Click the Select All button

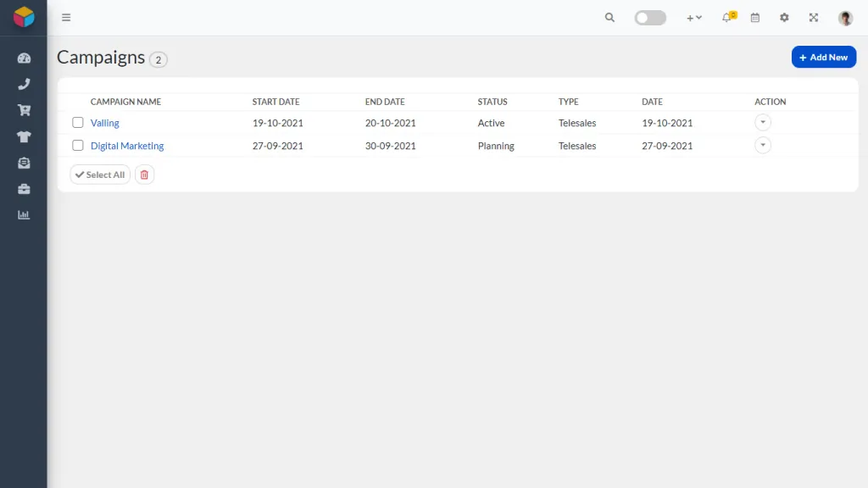pyautogui.click(x=100, y=175)
